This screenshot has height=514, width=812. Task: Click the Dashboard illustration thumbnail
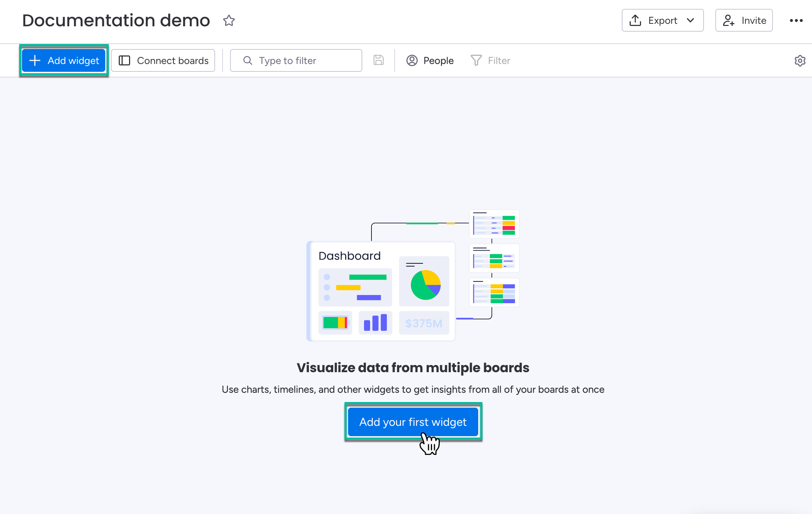(x=381, y=291)
